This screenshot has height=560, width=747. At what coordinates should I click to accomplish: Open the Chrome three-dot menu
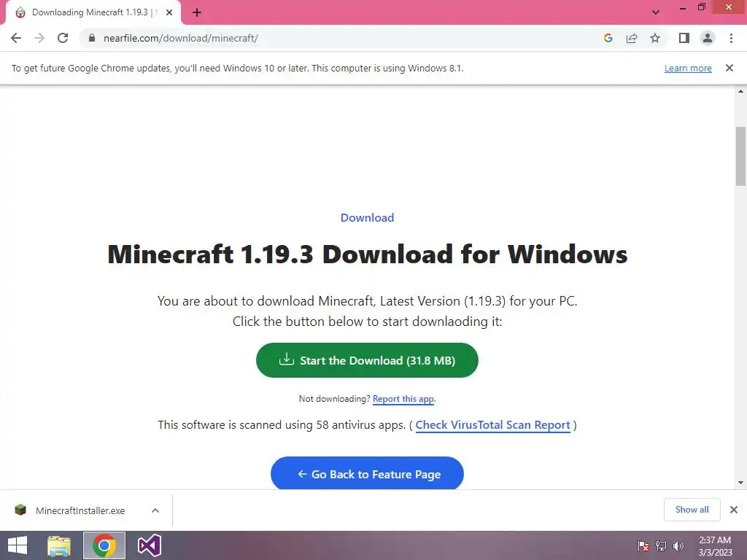pos(731,38)
